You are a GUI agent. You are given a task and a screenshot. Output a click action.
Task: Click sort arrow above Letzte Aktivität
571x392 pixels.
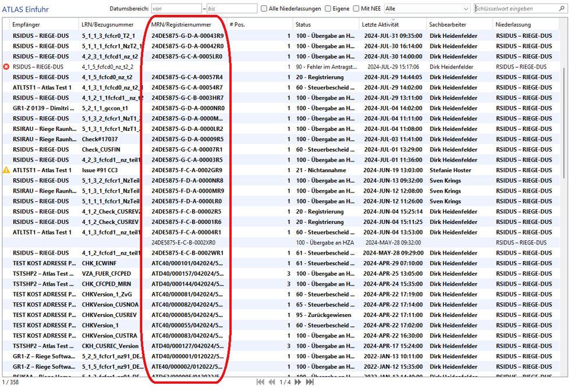(393, 20)
